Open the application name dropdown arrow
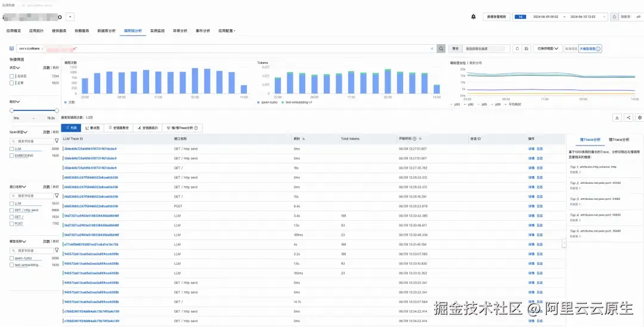The image size is (644, 327). coord(70,17)
